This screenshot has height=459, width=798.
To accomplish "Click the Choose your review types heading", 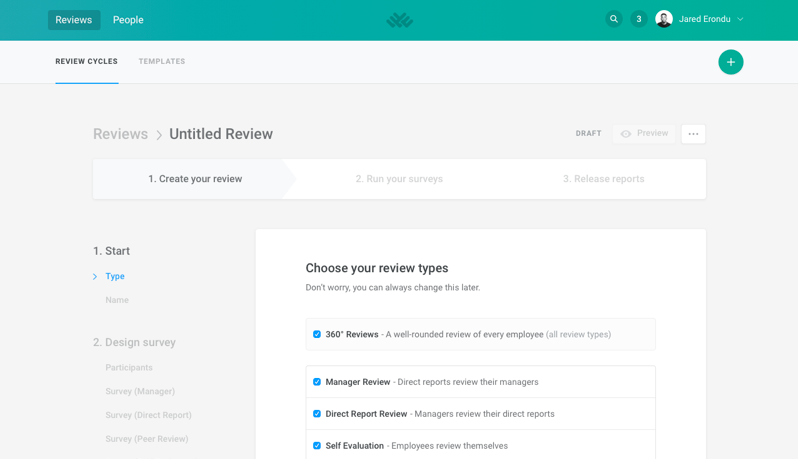I will click(x=377, y=268).
